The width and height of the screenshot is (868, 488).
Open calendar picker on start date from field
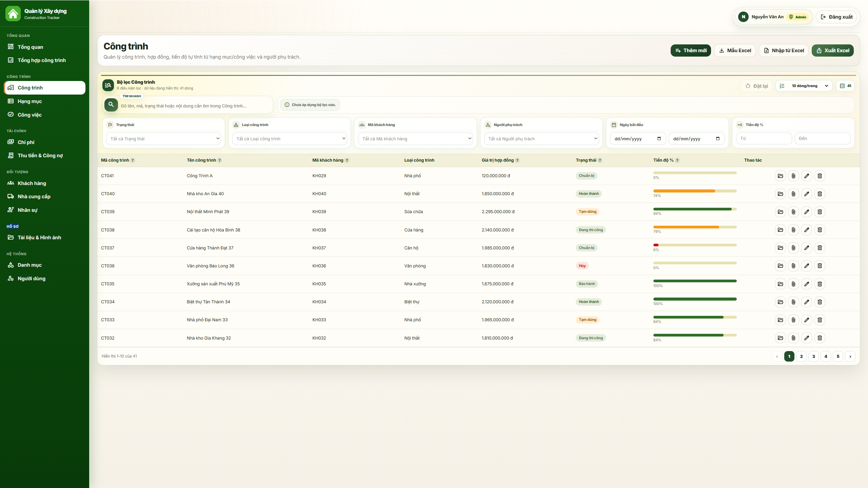(x=659, y=139)
